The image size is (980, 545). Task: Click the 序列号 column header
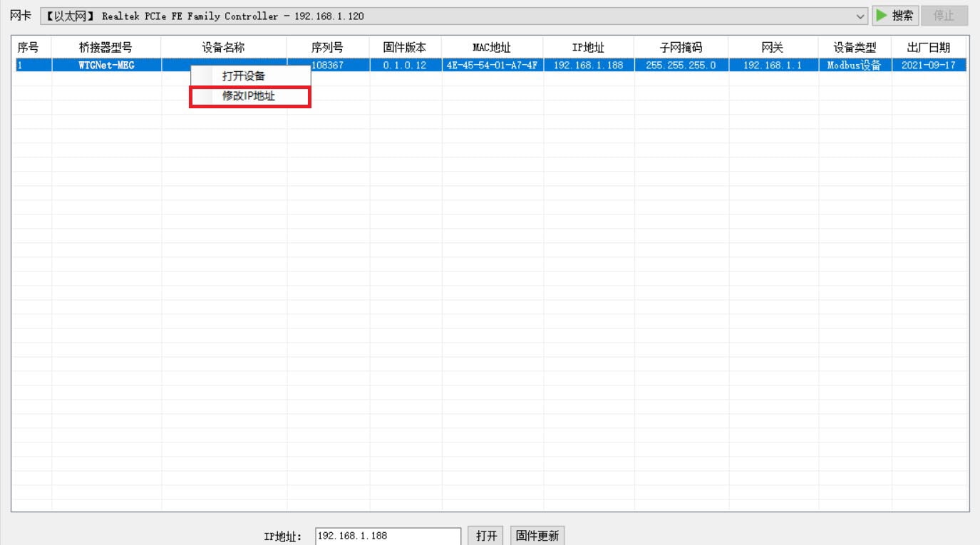click(328, 48)
